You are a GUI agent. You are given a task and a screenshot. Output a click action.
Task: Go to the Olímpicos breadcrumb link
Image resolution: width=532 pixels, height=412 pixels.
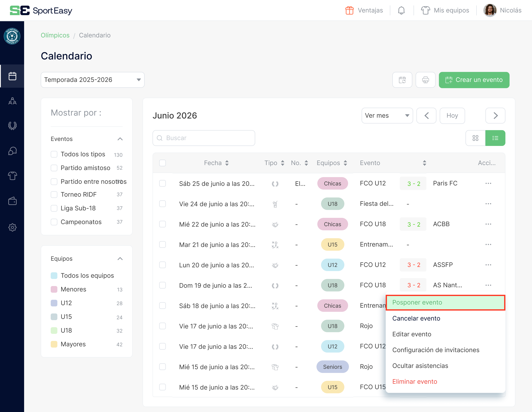point(55,35)
